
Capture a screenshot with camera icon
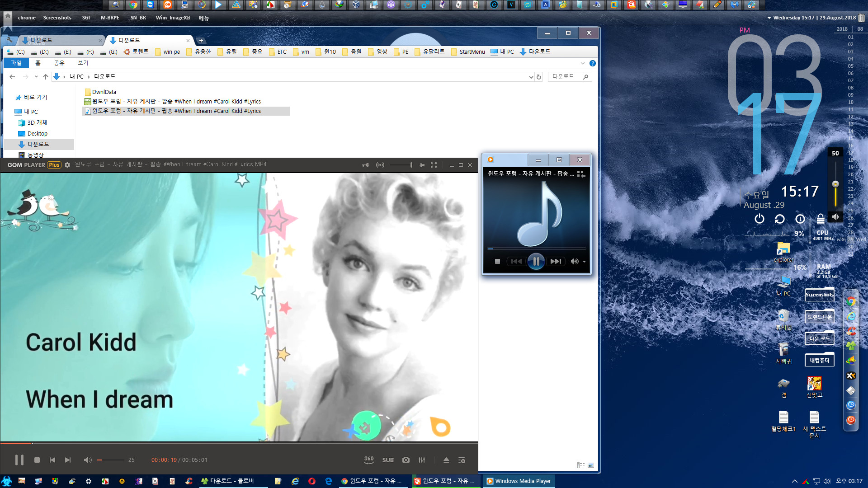tap(406, 460)
